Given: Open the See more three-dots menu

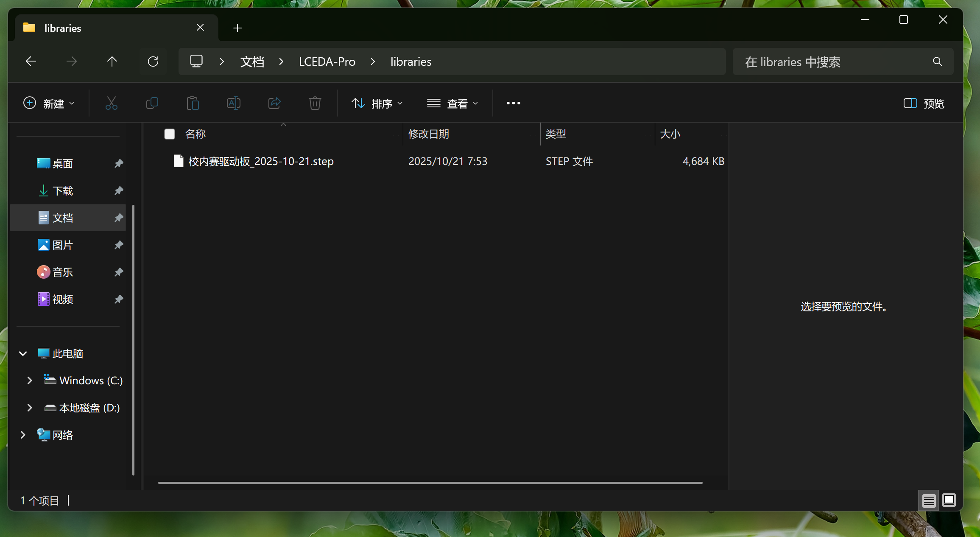Looking at the screenshot, I should 513,103.
